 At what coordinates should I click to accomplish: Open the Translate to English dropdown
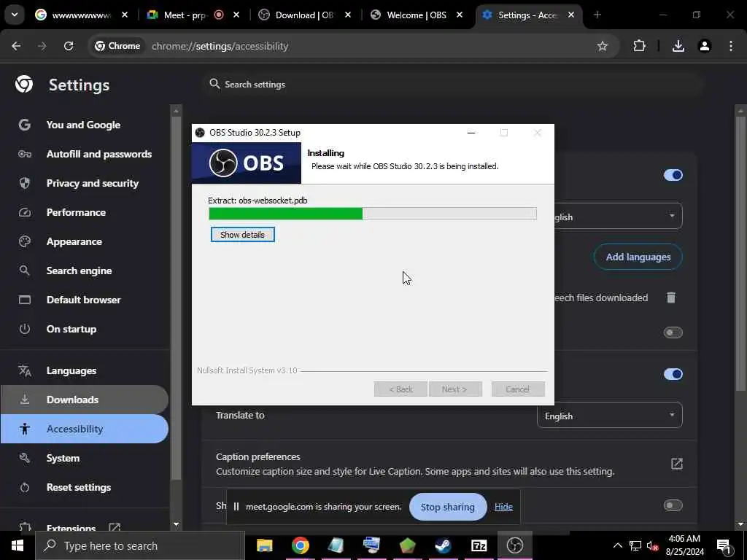click(x=609, y=416)
